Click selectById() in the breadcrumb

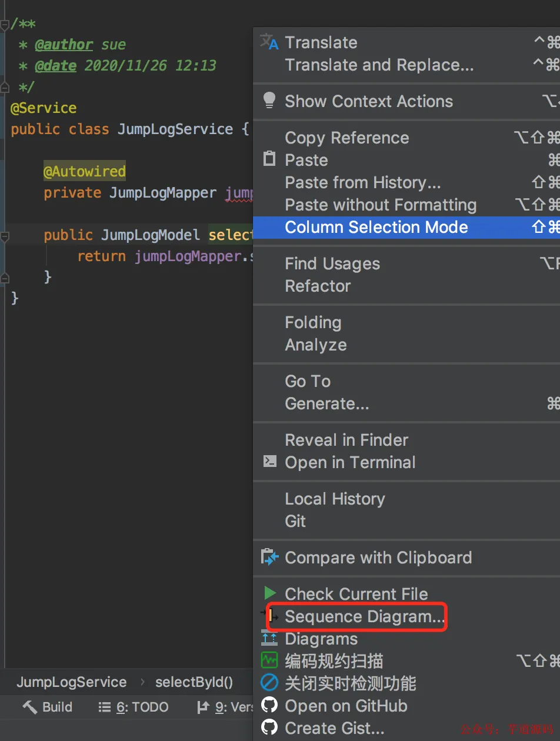coord(194,682)
